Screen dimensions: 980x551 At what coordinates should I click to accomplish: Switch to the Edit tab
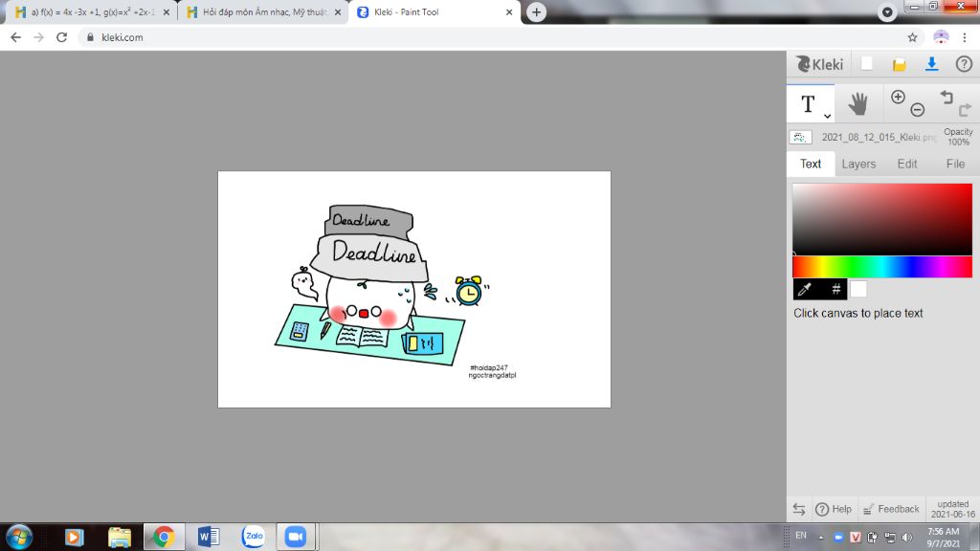click(907, 164)
